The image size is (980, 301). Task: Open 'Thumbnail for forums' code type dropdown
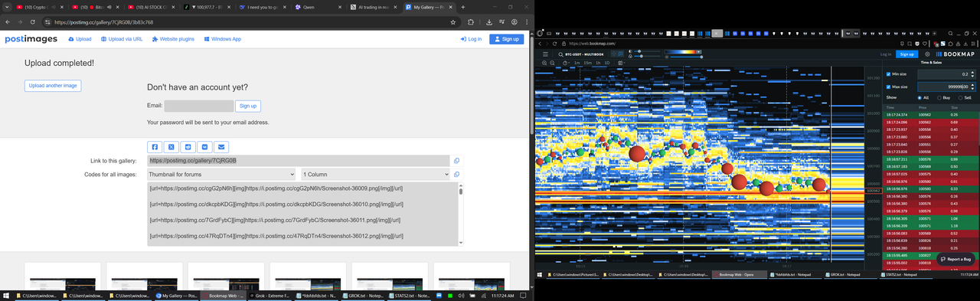pos(221,175)
